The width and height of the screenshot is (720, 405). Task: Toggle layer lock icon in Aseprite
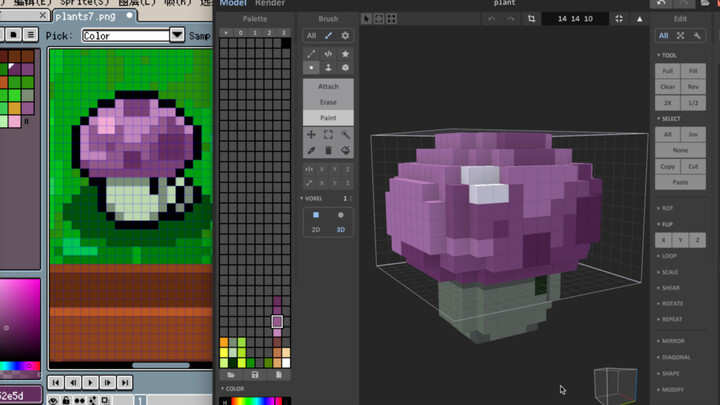(66, 401)
